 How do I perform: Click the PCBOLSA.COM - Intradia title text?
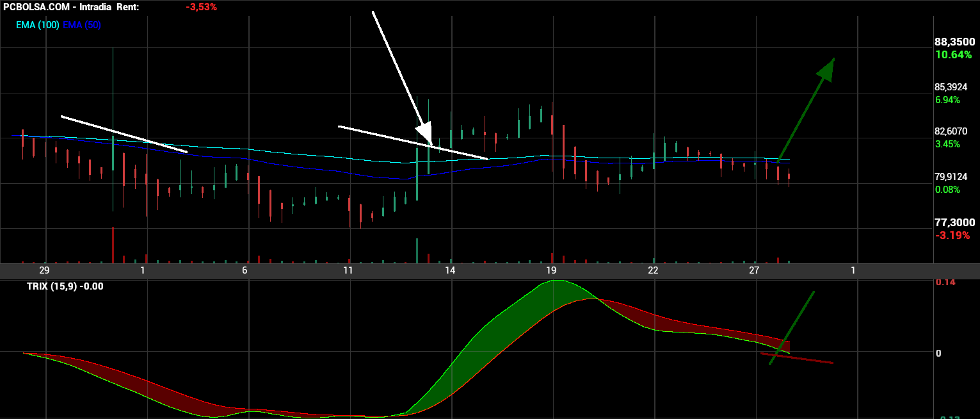point(59,7)
